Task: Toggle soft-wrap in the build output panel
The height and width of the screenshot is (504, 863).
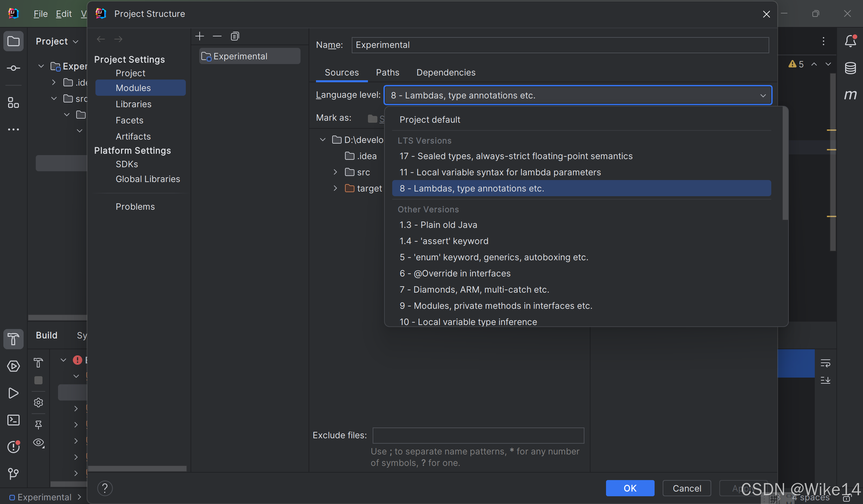Action: click(826, 364)
